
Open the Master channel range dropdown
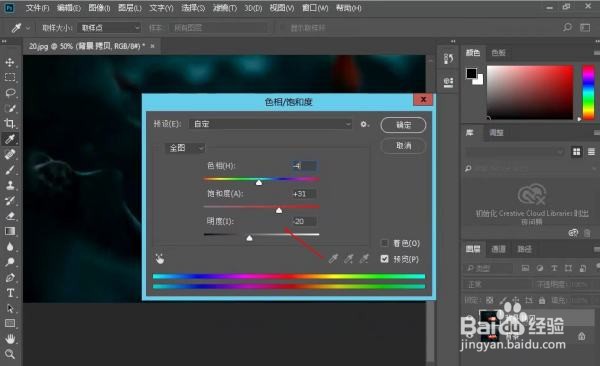(x=185, y=148)
